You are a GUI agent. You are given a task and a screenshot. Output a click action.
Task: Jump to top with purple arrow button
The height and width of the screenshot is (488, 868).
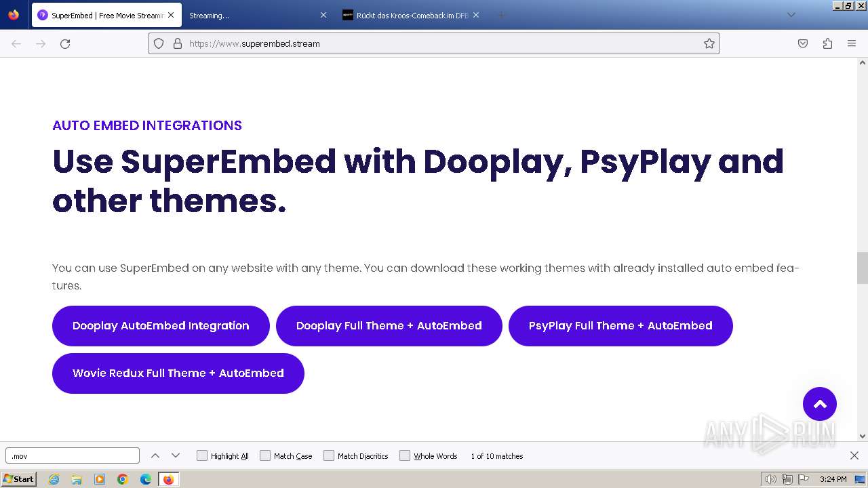coord(820,404)
